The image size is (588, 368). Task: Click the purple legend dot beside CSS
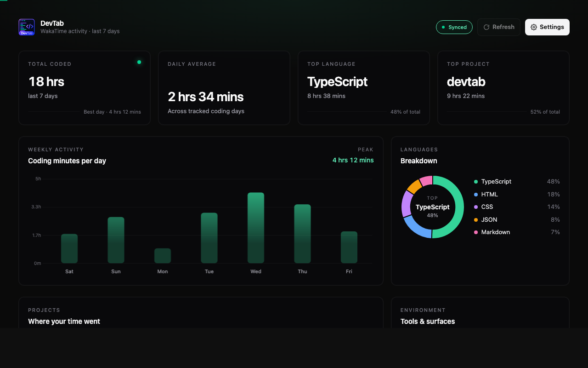[x=476, y=207]
